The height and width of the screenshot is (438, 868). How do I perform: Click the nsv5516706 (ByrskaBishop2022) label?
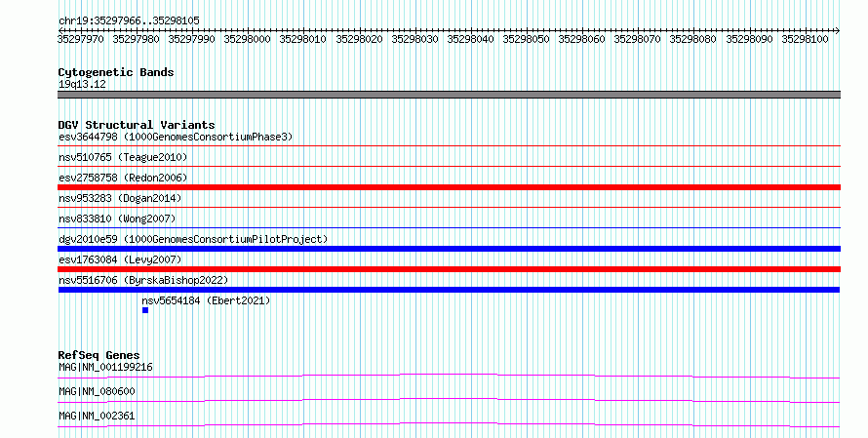tap(143, 280)
